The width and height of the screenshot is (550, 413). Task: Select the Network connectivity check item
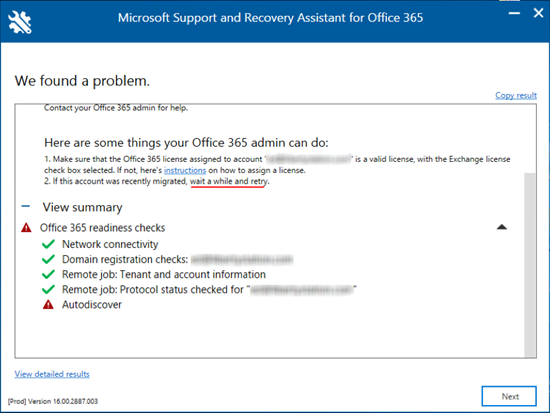[110, 244]
